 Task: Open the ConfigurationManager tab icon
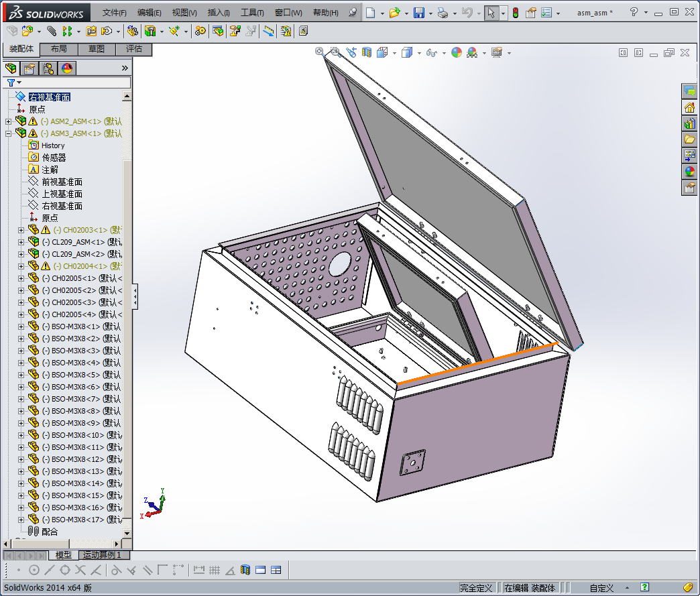coord(48,68)
